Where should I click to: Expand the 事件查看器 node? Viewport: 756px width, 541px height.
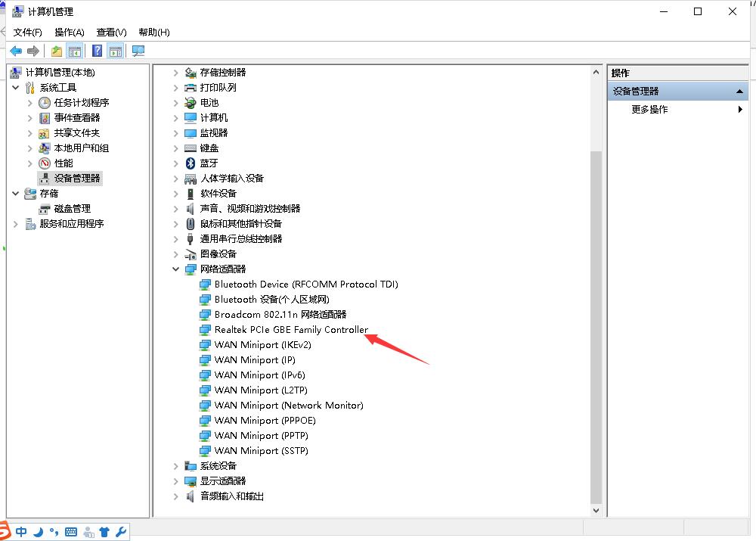coord(29,118)
